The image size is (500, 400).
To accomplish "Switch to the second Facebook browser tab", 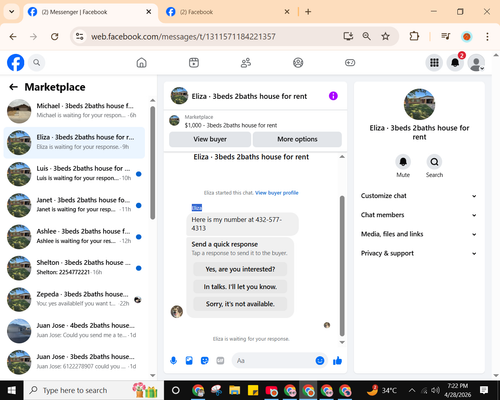I will pos(228,12).
